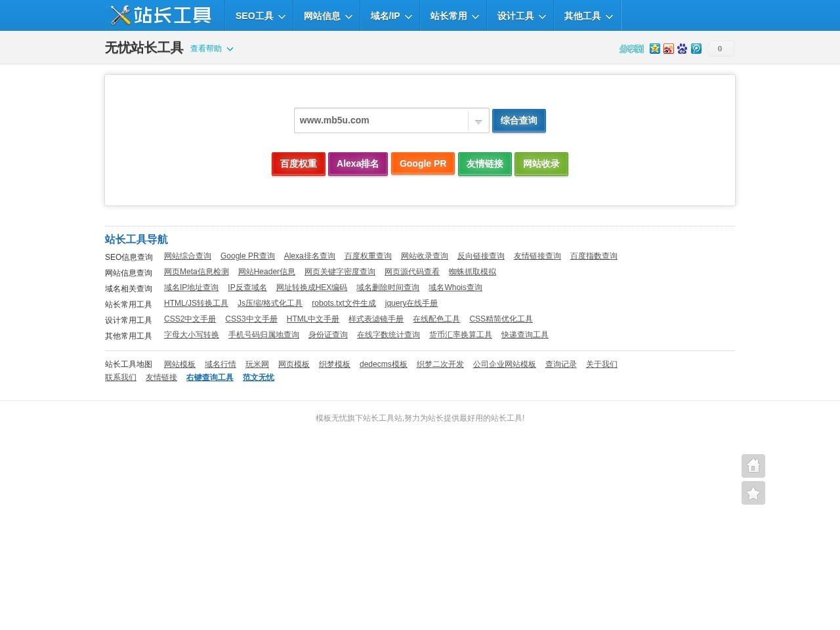This screenshot has height=630, width=840.
Task: Open the 网页源代码查看 link
Action: tap(412, 272)
